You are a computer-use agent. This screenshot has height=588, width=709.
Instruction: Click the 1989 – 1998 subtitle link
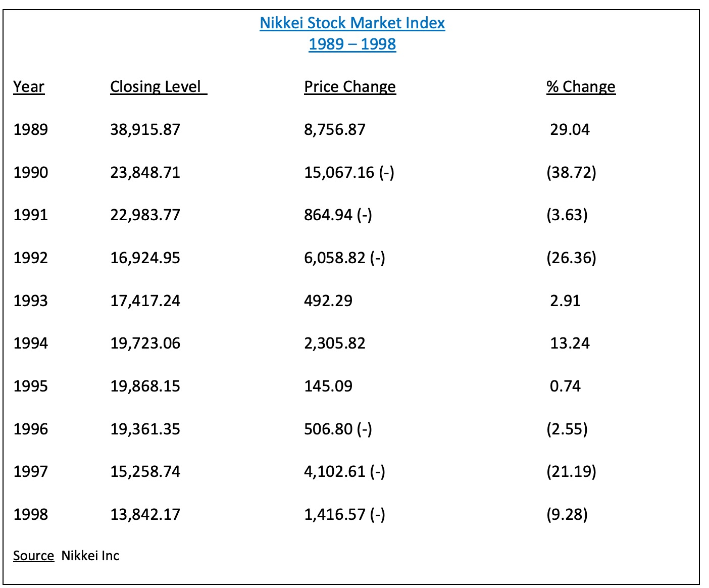[352, 44]
